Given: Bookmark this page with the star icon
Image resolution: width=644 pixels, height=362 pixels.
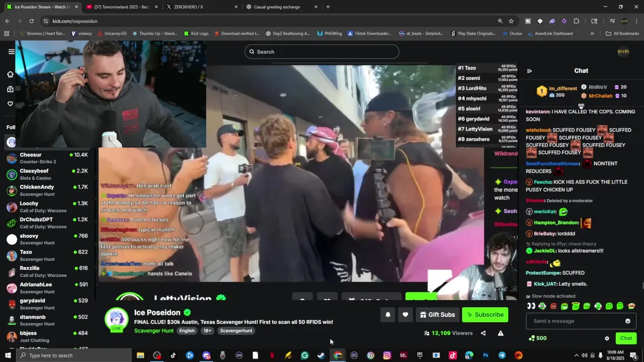Looking at the screenshot, I should tap(511, 21).
